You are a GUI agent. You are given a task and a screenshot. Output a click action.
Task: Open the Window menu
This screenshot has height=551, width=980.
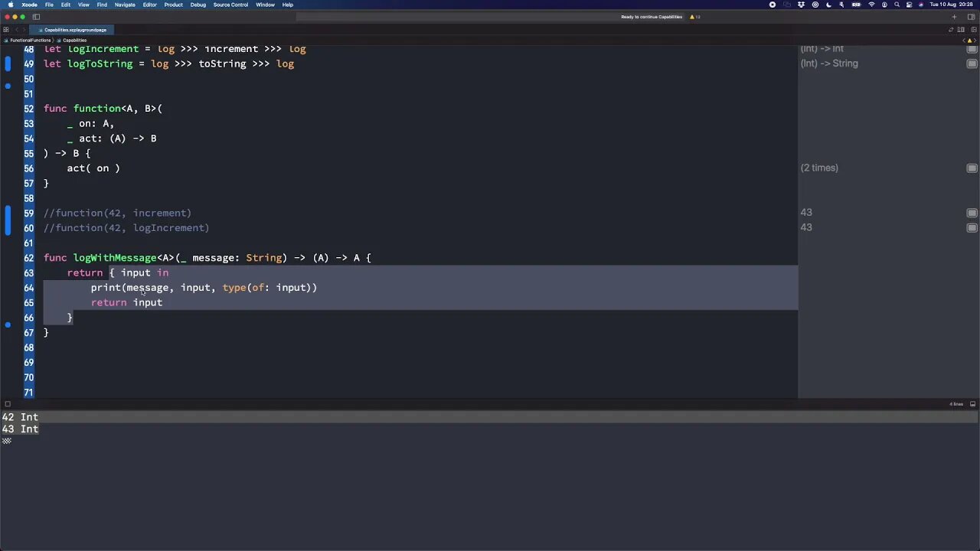266,5
